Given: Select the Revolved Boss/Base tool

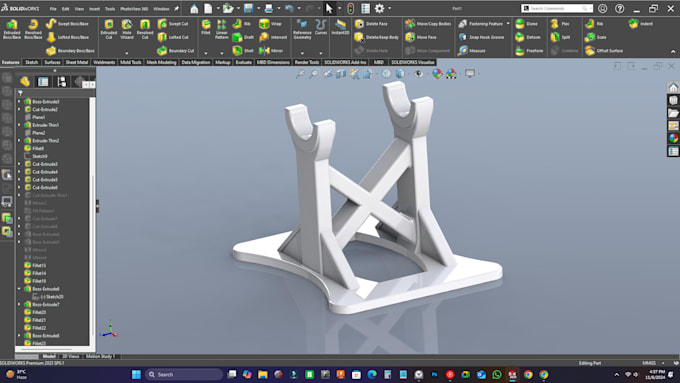Looking at the screenshot, I should pos(33,29).
